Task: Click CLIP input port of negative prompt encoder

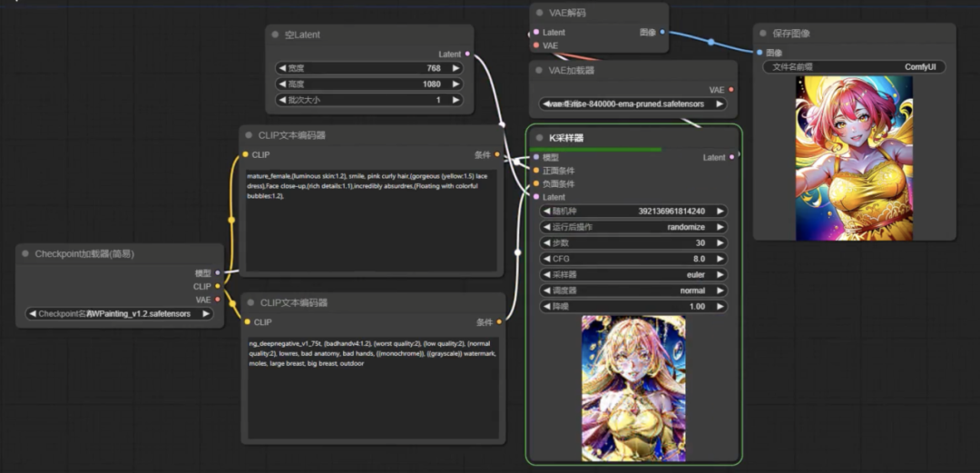Action: 248,322
